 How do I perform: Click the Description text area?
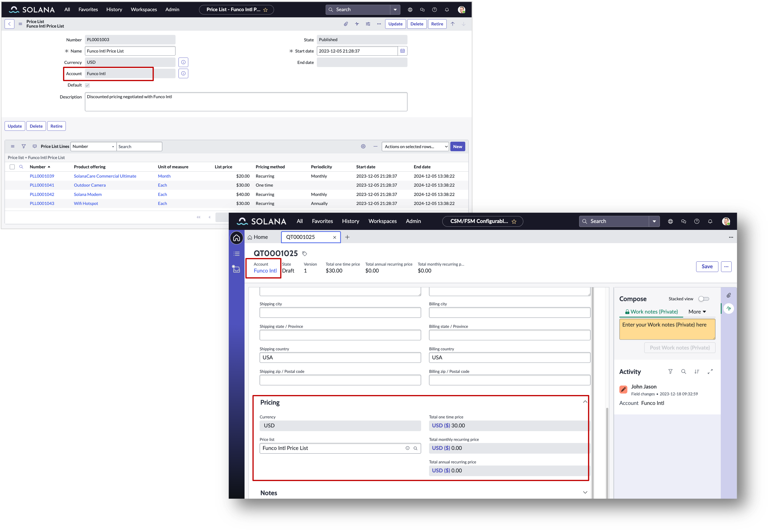(x=246, y=102)
